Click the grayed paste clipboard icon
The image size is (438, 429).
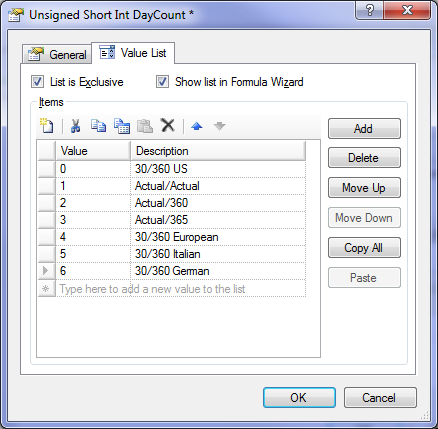click(x=145, y=126)
